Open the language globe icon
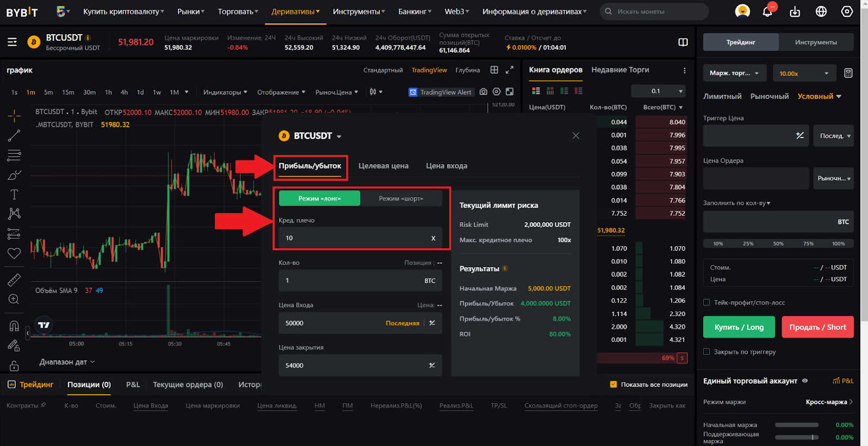 click(821, 11)
